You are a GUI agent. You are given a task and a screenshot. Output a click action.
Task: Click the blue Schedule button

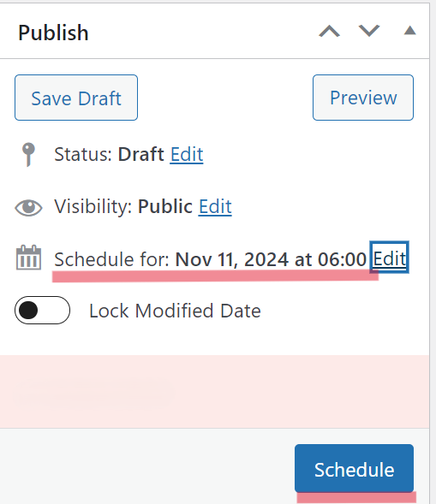[x=354, y=468]
